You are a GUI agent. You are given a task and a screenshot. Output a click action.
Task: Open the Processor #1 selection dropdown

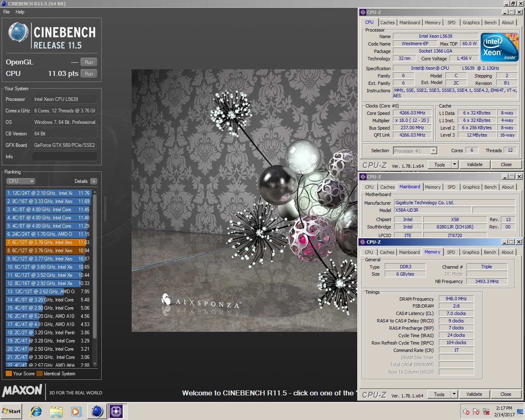tap(415, 151)
